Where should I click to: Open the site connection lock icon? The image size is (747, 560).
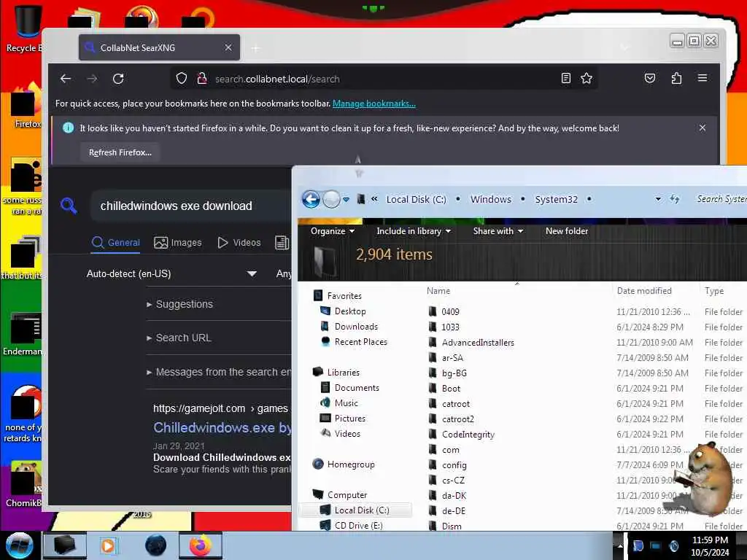coord(201,79)
